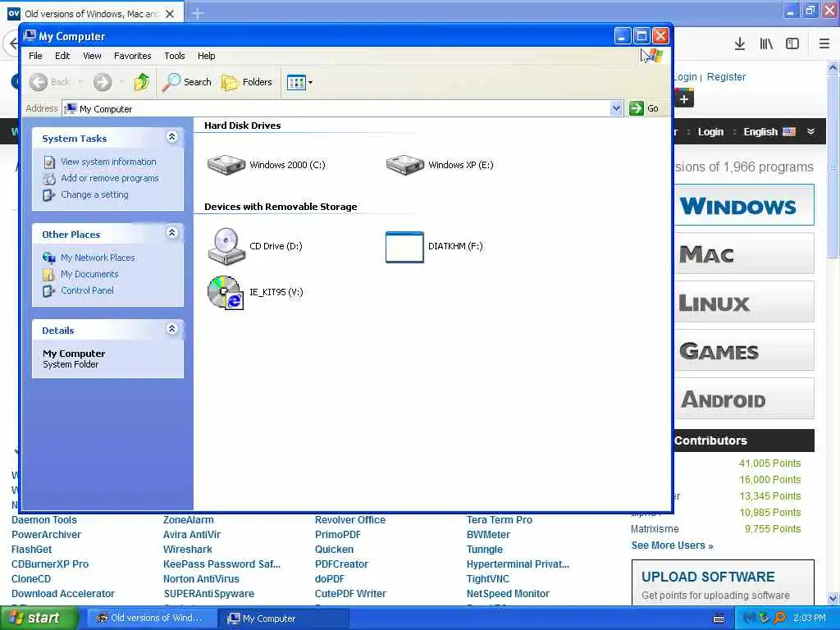Expand the Address bar dropdown
Viewport: 840px width, 630px height.
(x=616, y=108)
